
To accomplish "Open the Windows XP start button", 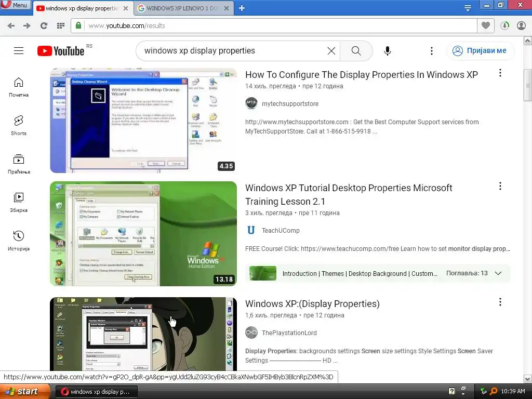I will (25, 391).
